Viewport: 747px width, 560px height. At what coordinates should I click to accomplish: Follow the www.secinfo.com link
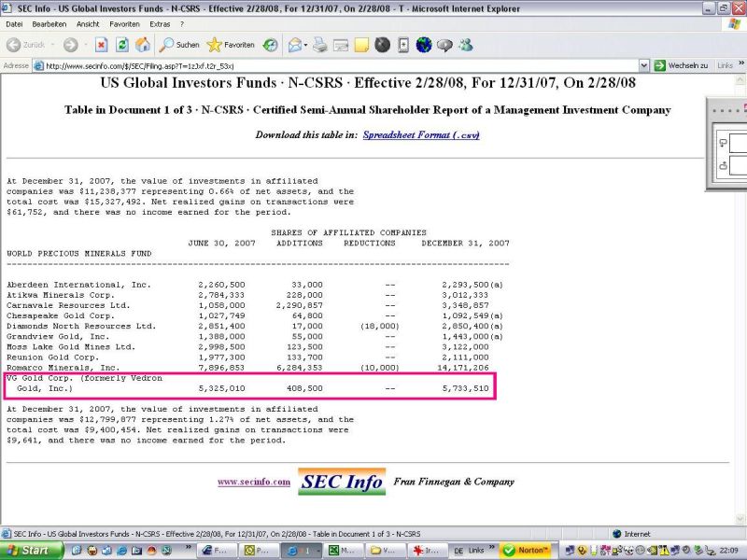coord(254,482)
